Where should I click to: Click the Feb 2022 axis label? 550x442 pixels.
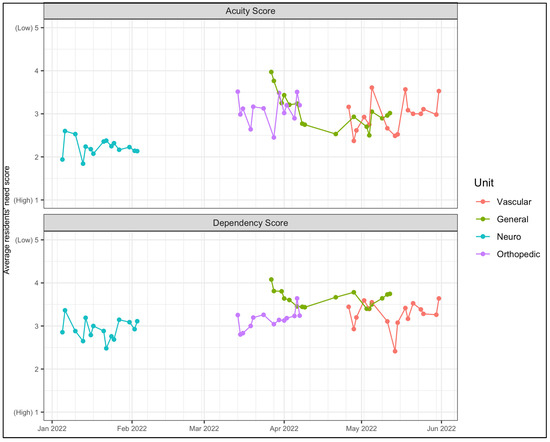pos(132,428)
